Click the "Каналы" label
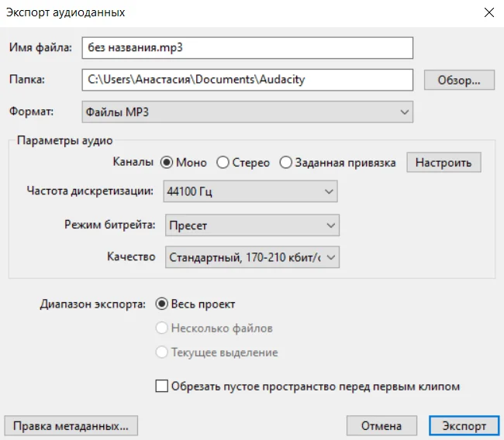Viewport: 504px width, 440px height. pos(133,162)
